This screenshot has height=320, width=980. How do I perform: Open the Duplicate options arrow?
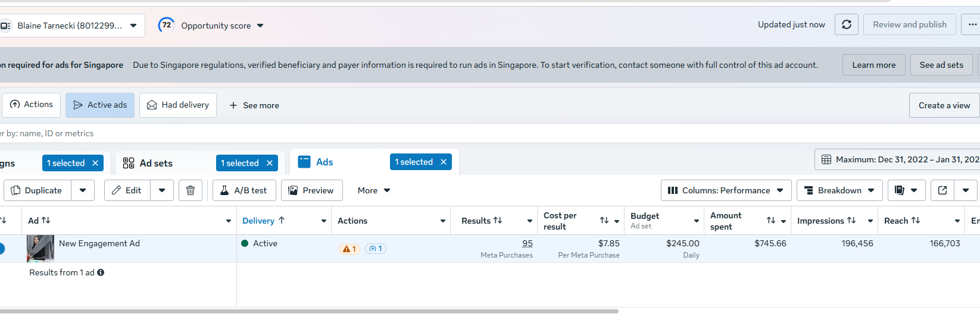click(x=83, y=190)
